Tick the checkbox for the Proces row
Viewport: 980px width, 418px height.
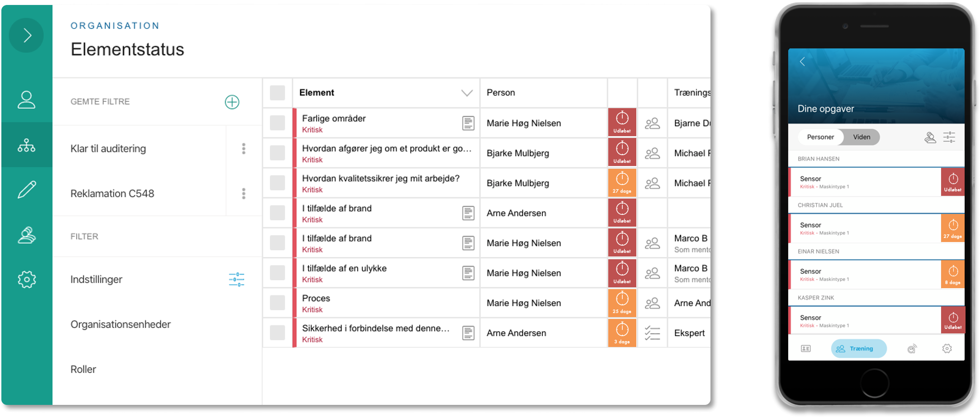click(277, 303)
